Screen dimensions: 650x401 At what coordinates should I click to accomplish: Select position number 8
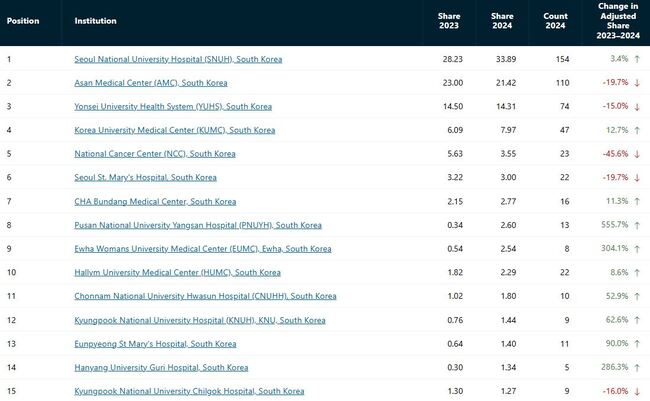click(x=9, y=225)
